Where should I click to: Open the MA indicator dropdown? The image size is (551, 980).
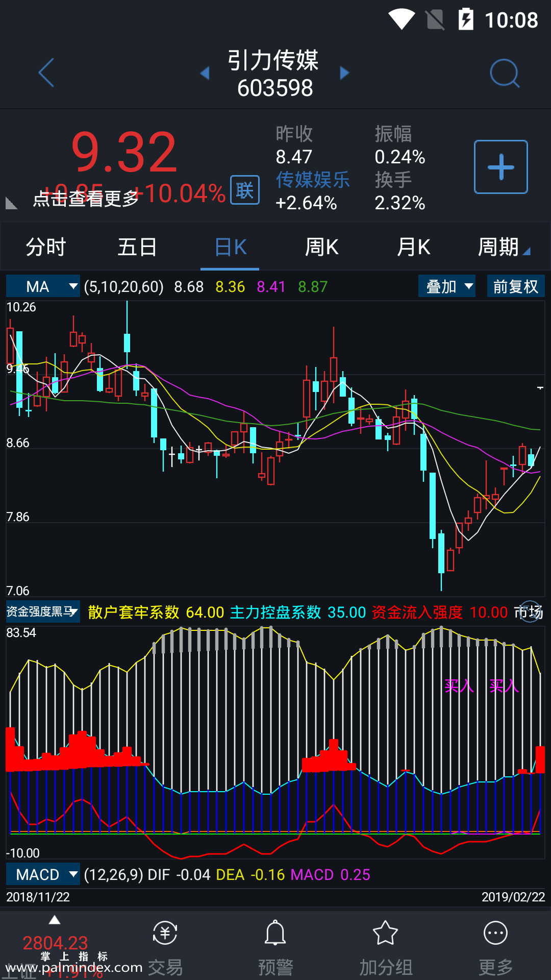click(x=43, y=286)
